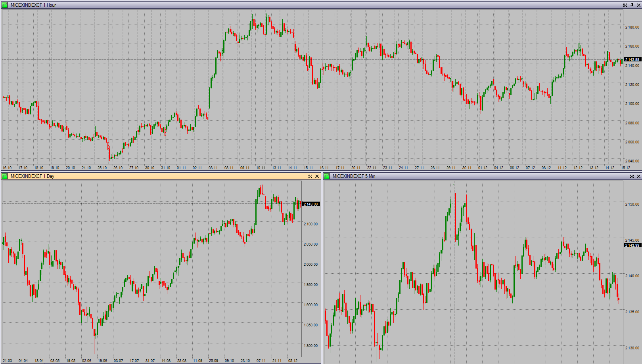Click the 03.11 date on hourly time axis
This screenshot has height=364, width=642.
(213, 168)
